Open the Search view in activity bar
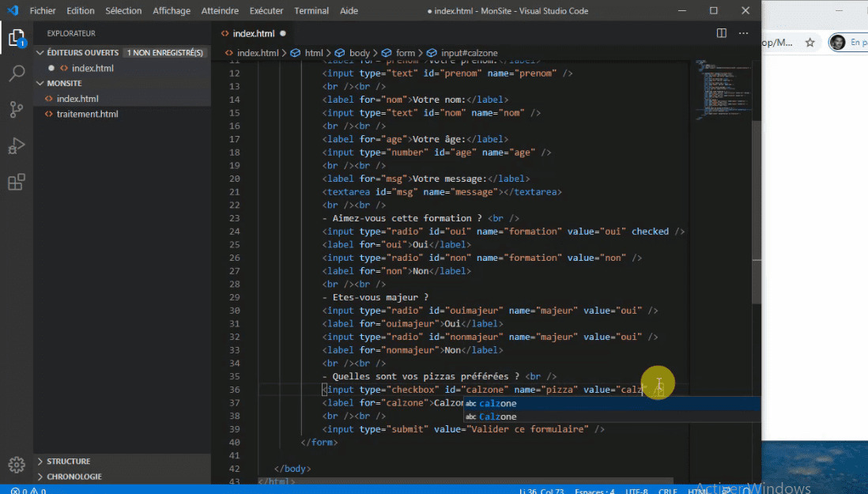Image resolution: width=868 pixels, height=494 pixels. tap(17, 73)
